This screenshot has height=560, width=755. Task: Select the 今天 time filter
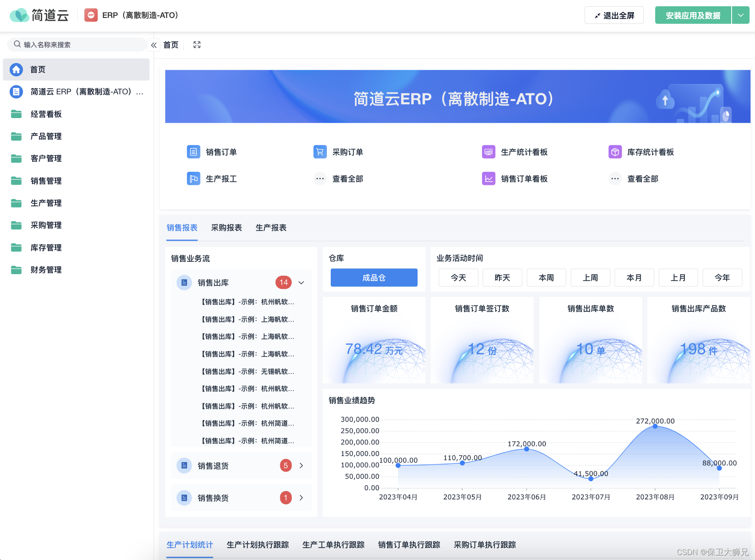458,277
